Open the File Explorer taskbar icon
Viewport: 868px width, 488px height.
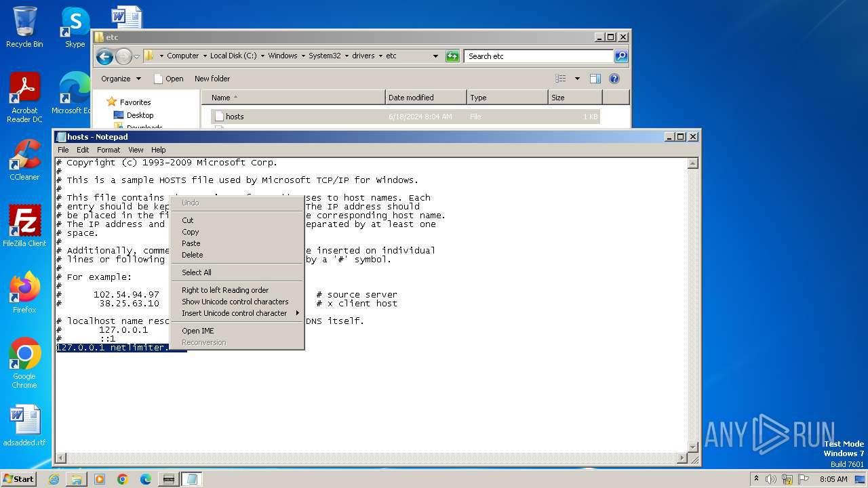click(x=77, y=479)
